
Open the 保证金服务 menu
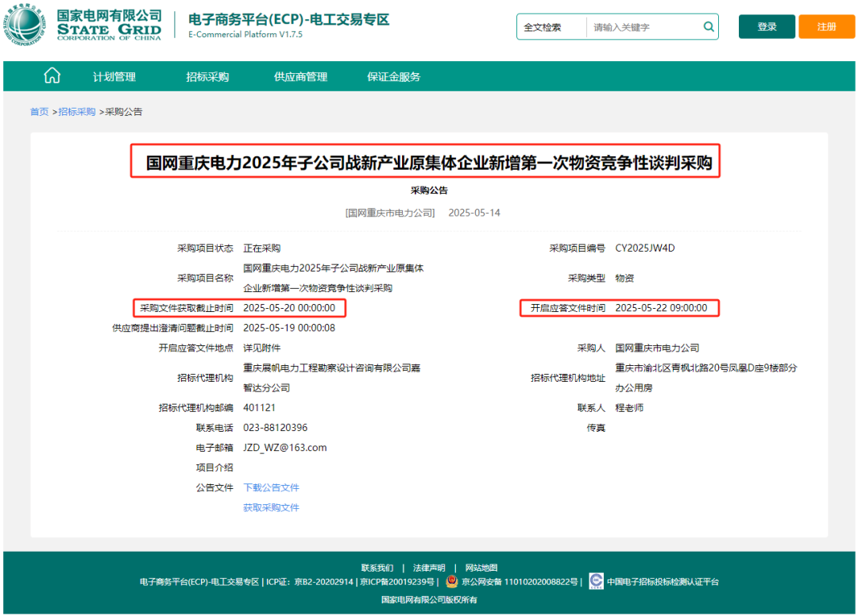coord(393,77)
